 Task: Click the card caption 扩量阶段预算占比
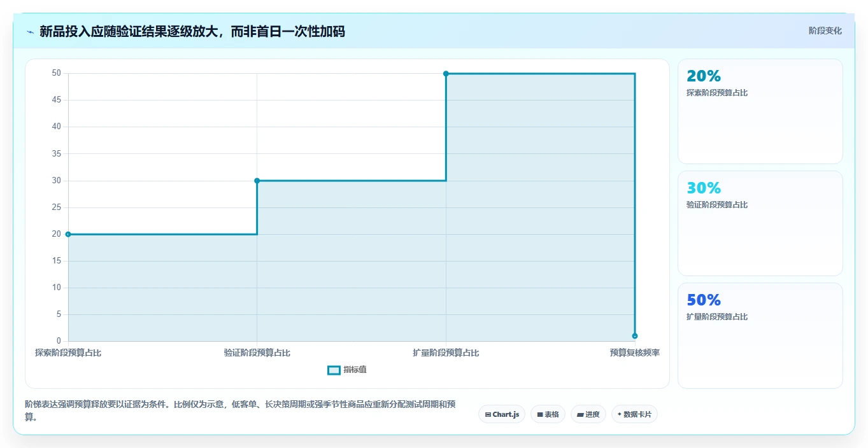(717, 317)
